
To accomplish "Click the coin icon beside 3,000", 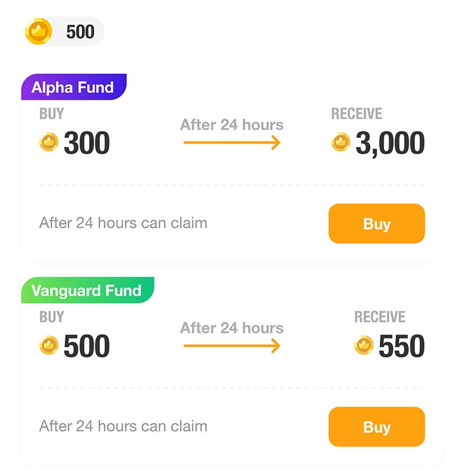I will pyautogui.click(x=341, y=142).
